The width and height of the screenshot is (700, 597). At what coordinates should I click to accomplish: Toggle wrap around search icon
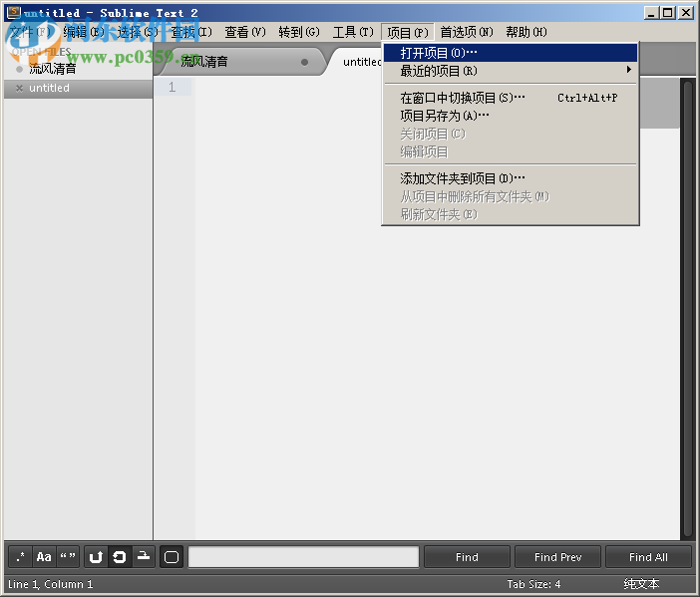(120, 557)
